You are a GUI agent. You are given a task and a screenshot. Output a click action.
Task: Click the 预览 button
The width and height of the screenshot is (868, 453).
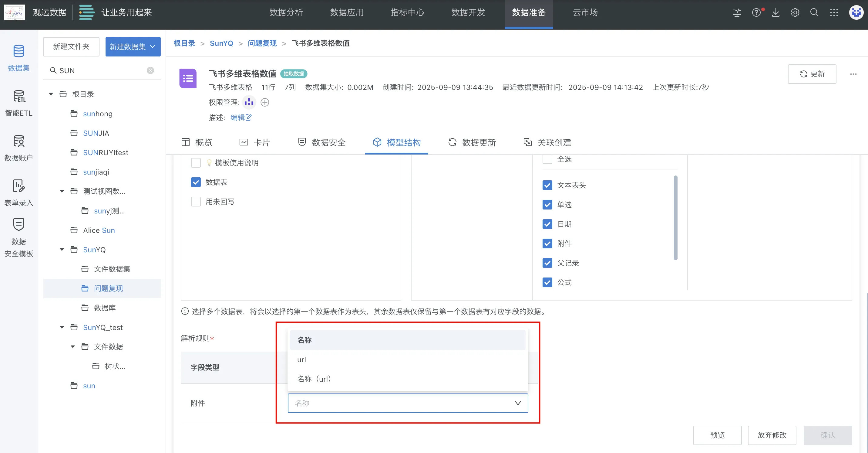click(717, 435)
